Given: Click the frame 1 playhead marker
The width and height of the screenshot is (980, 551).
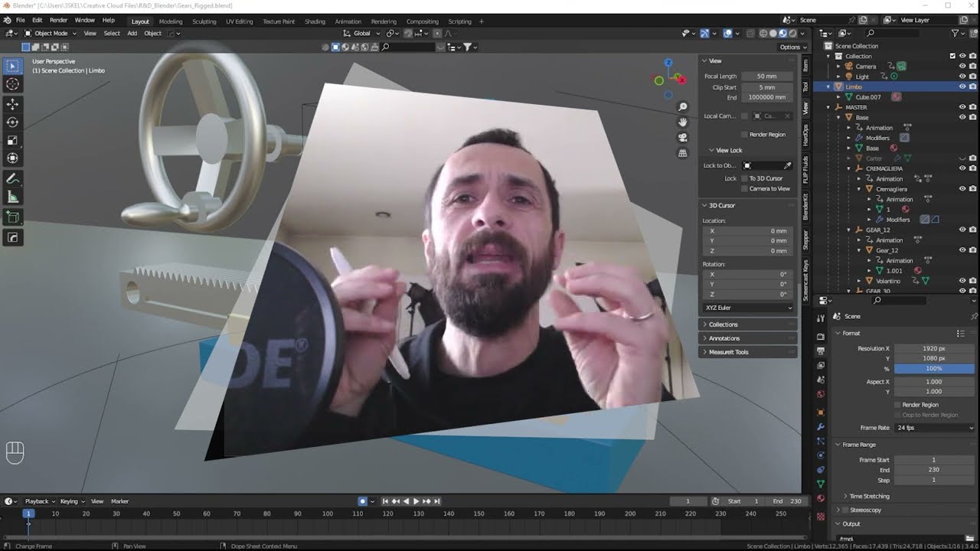Looking at the screenshot, I should click(x=28, y=514).
